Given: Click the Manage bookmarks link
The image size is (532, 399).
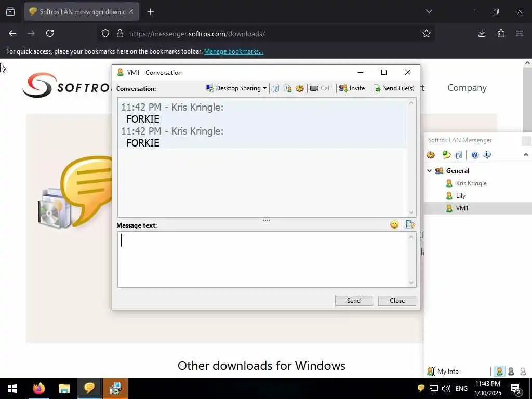Looking at the screenshot, I should (x=233, y=51).
